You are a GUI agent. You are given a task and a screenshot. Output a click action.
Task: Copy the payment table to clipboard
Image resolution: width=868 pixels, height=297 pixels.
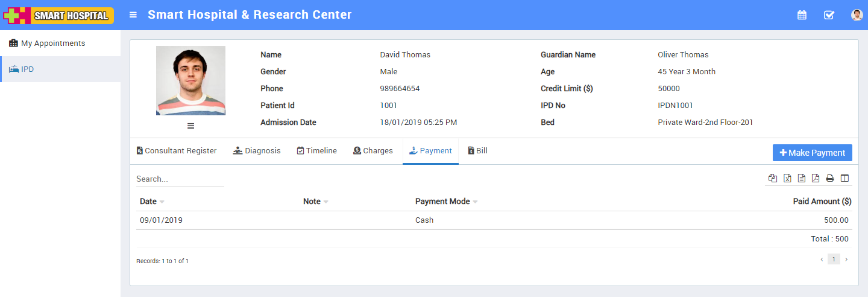point(773,178)
